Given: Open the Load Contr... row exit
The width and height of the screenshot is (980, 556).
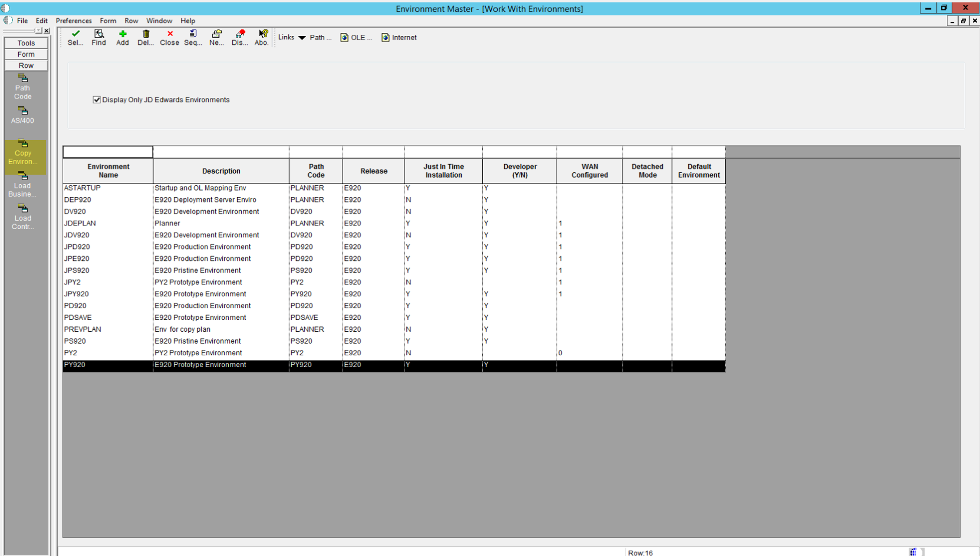Looking at the screenshot, I should pos(23,217).
